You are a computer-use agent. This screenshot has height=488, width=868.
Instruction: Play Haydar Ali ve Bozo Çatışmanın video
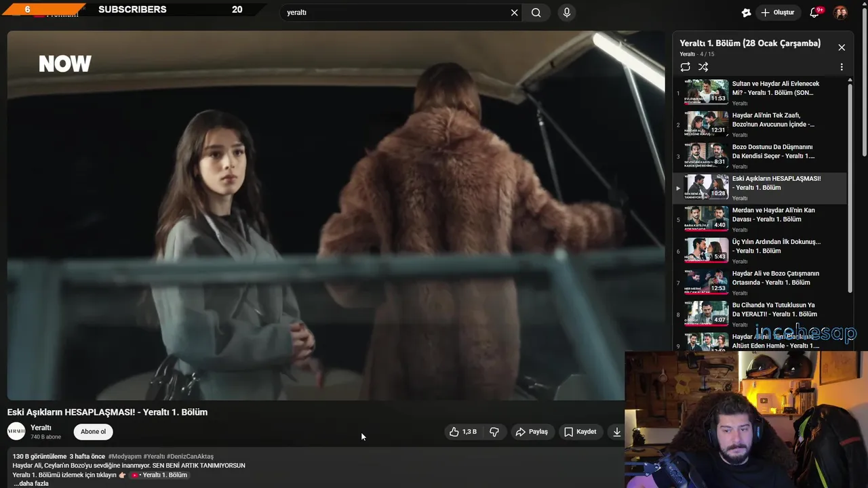(760, 283)
